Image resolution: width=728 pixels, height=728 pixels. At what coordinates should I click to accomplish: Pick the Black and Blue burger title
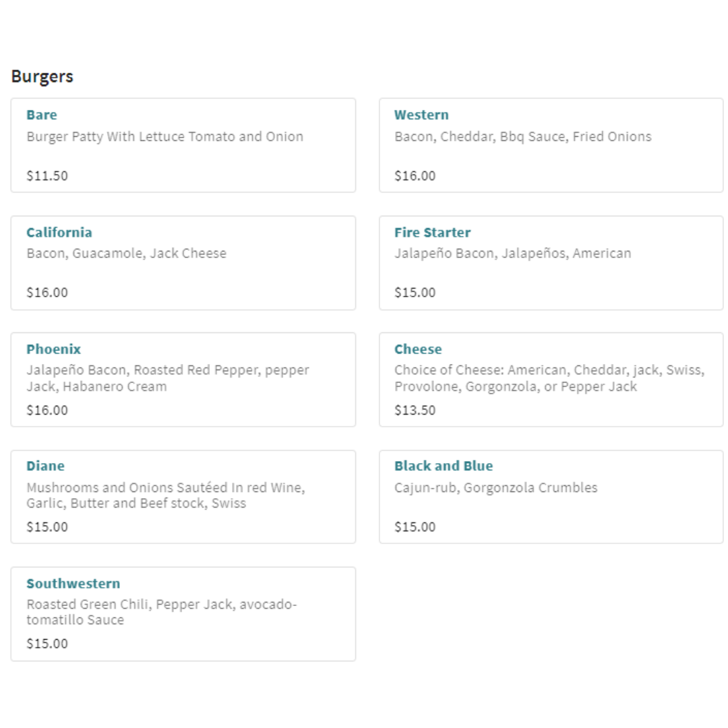click(443, 466)
